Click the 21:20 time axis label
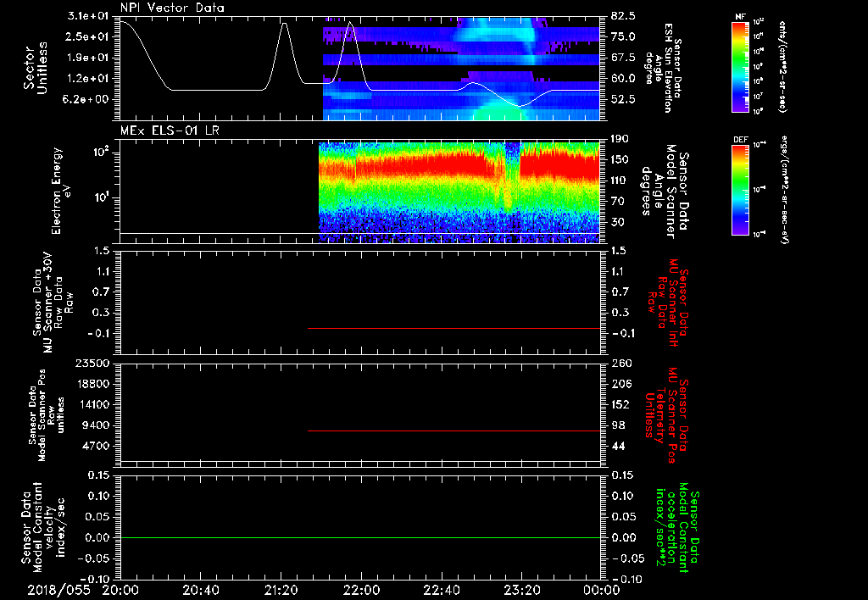 pos(281,590)
